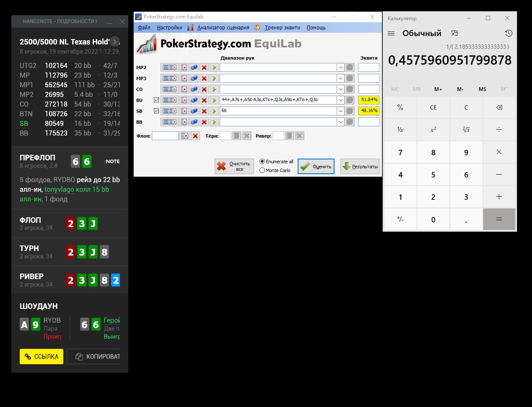Open hand range selector for MP2 row
Viewport: 532px width, 407px height.
tap(169, 68)
